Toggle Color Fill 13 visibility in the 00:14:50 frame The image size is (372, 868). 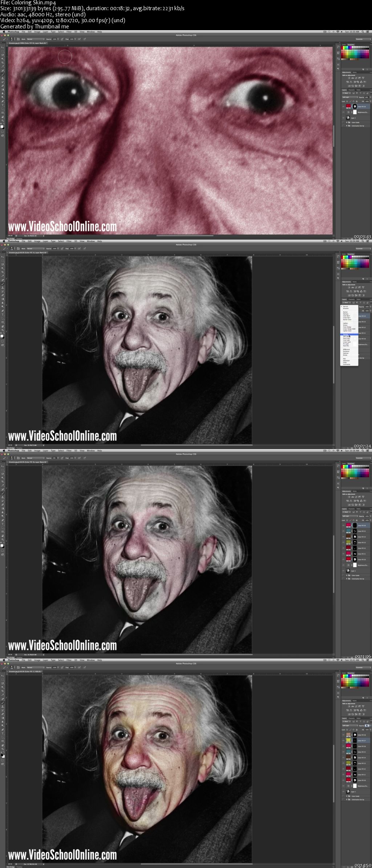343,763
